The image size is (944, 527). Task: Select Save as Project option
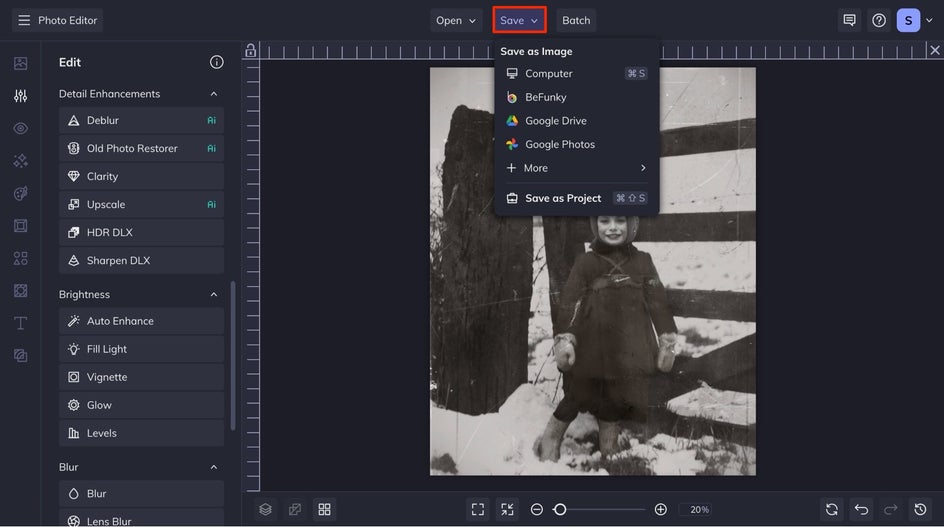click(x=563, y=198)
